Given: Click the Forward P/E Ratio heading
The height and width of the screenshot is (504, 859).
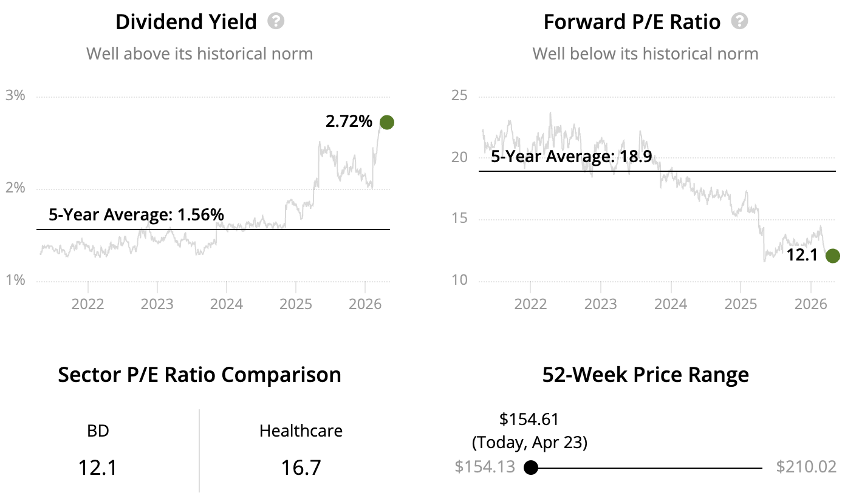Looking at the screenshot, I should pyautogui.click(x=632, y=22).
